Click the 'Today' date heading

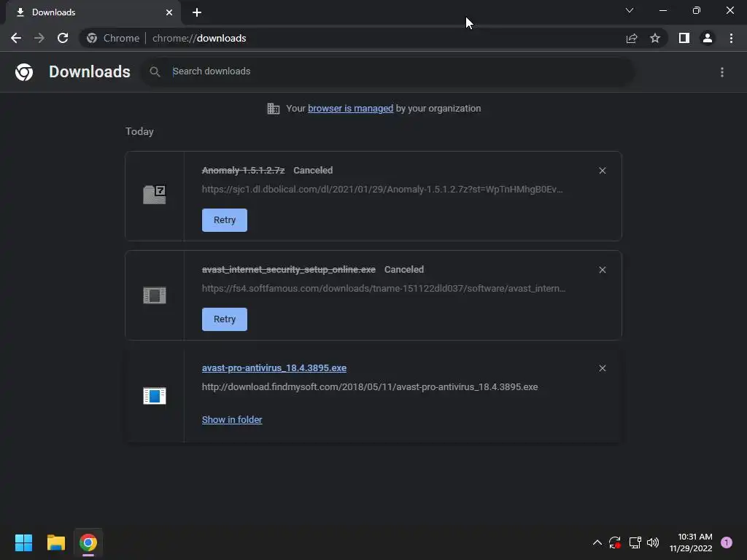point(139,131)
